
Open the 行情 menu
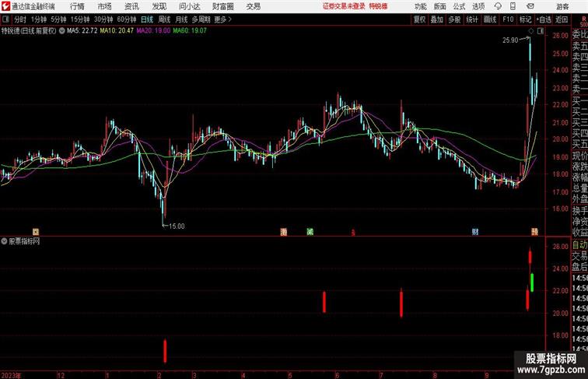[77, 6]
